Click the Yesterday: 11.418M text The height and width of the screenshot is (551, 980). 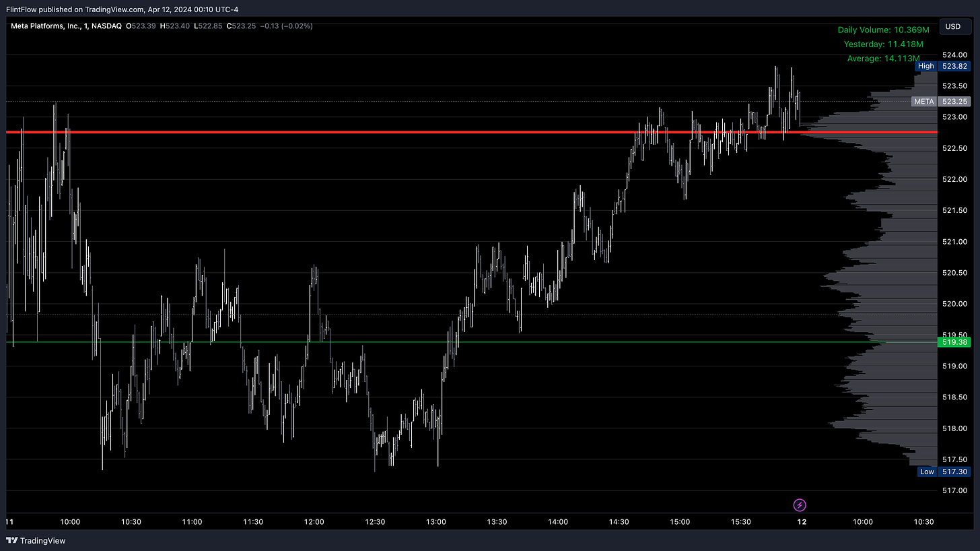pos(883,44)
